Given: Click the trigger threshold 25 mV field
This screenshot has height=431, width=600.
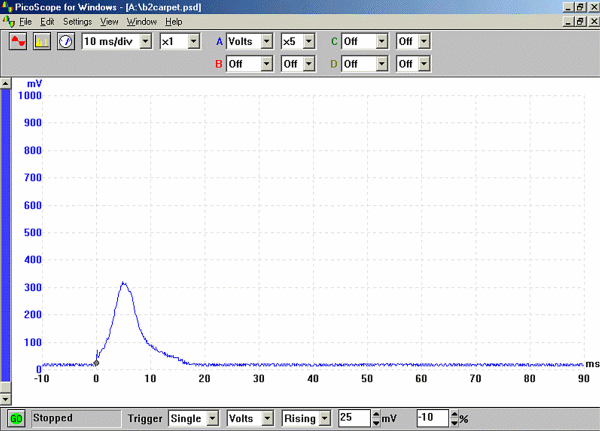Looking at the screenshot, I should click(x=353, y=417).
